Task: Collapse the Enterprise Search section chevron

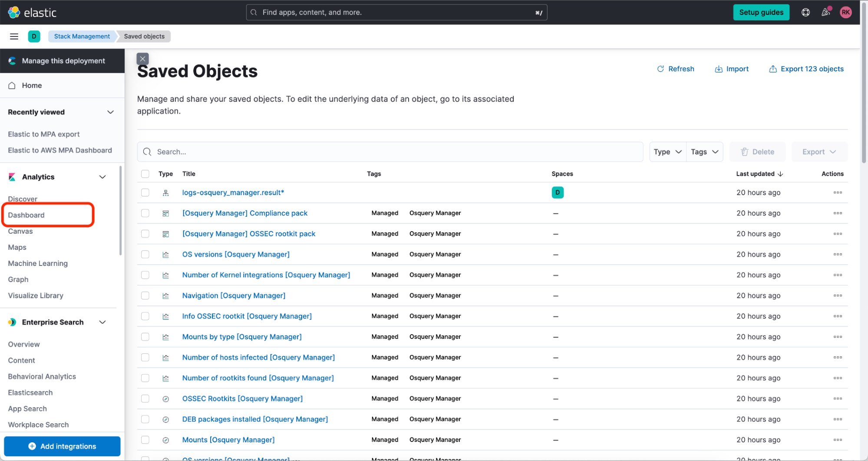Action: (102, 322)
